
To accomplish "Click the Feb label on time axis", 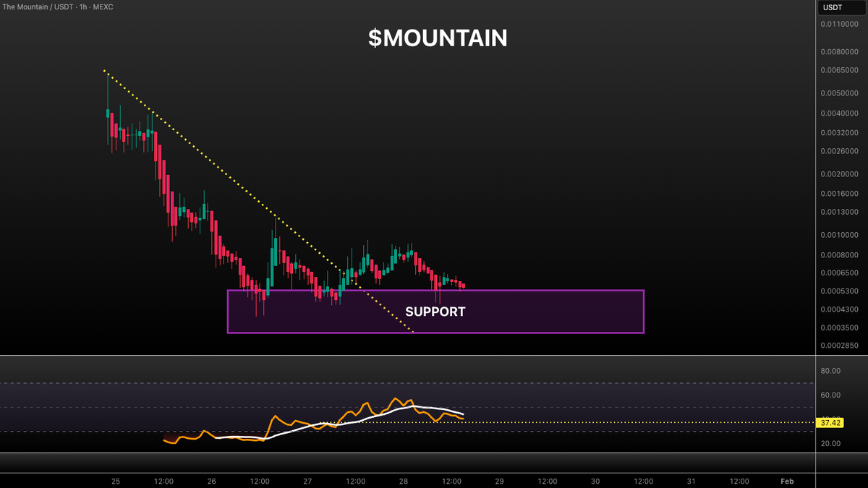I will pos(787,481).
